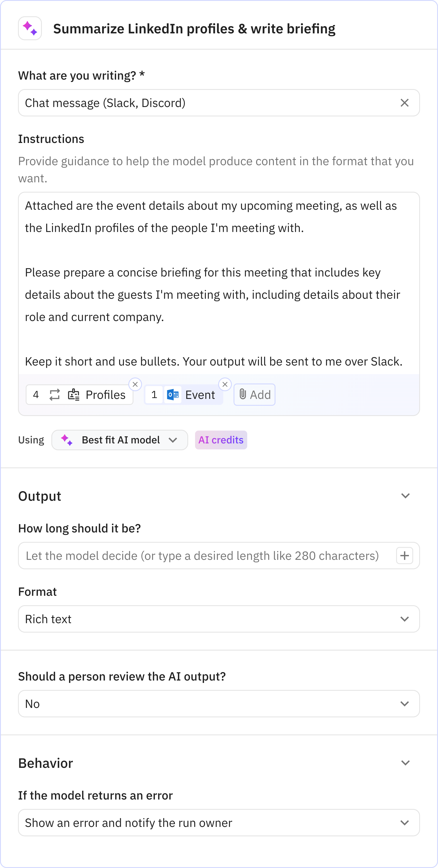Screen dimensions: 438x868
Task: Click the plus icon beside the length field
Action: pyautogui.click(x=405, y=556)
